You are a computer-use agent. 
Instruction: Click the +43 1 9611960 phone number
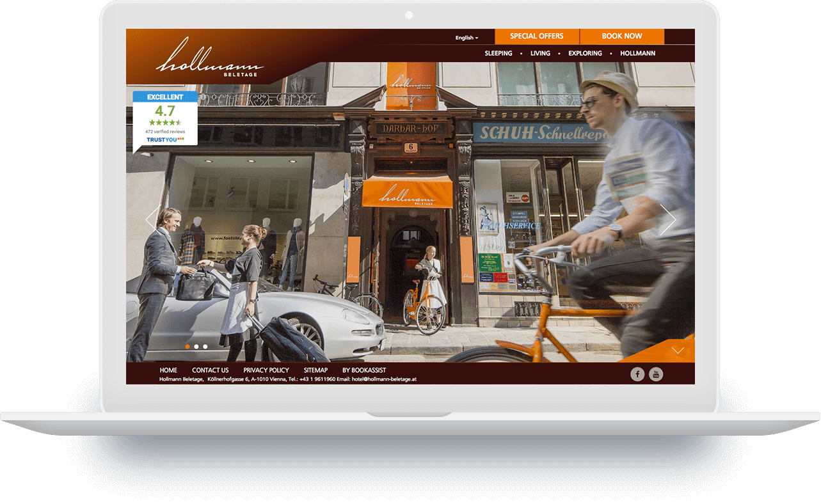317,379
